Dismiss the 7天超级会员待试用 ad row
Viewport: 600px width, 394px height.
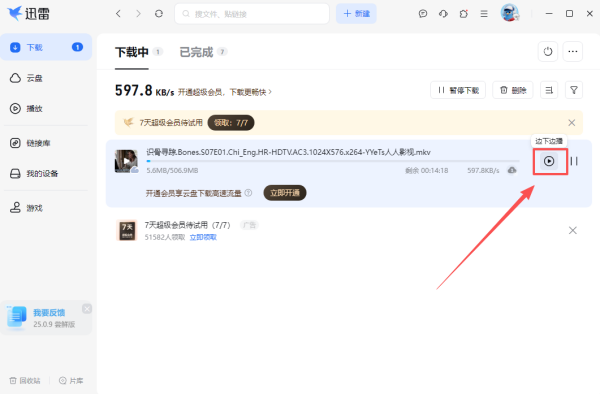(x=573, y=230)
